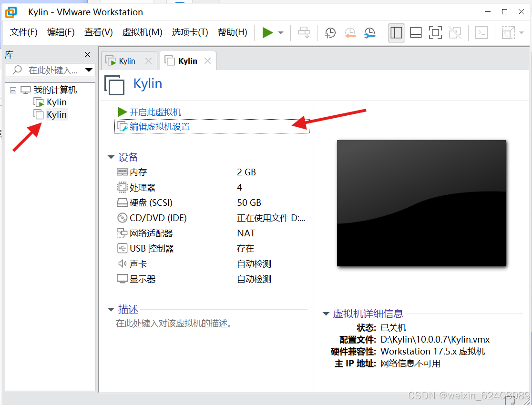Open the 选项卡(T) menu
Viewport: 532px width, 405px height.
pos(190,32)
